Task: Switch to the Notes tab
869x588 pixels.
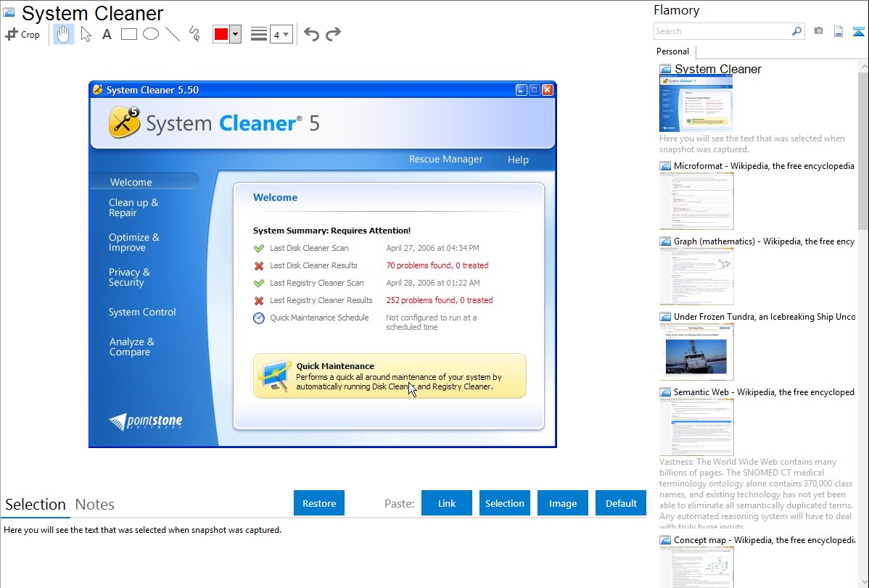Action: pyautogui.click(x=95, y=505)
